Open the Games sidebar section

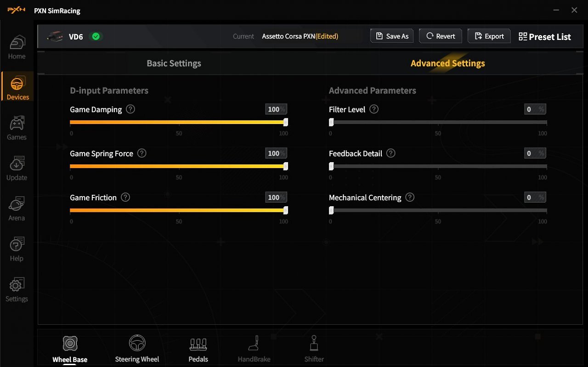tap(17, 128)
